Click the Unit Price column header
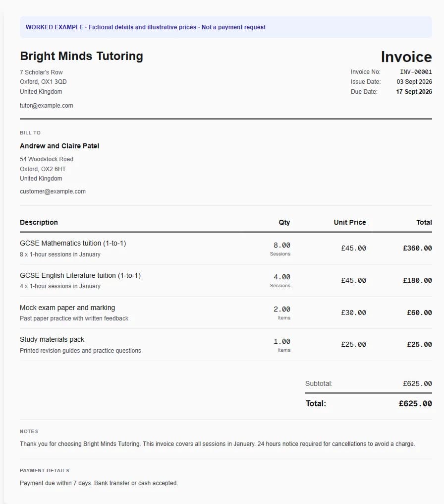Image resolution: width=444 pixels, height=504 pixels. [x=350, y=222]
